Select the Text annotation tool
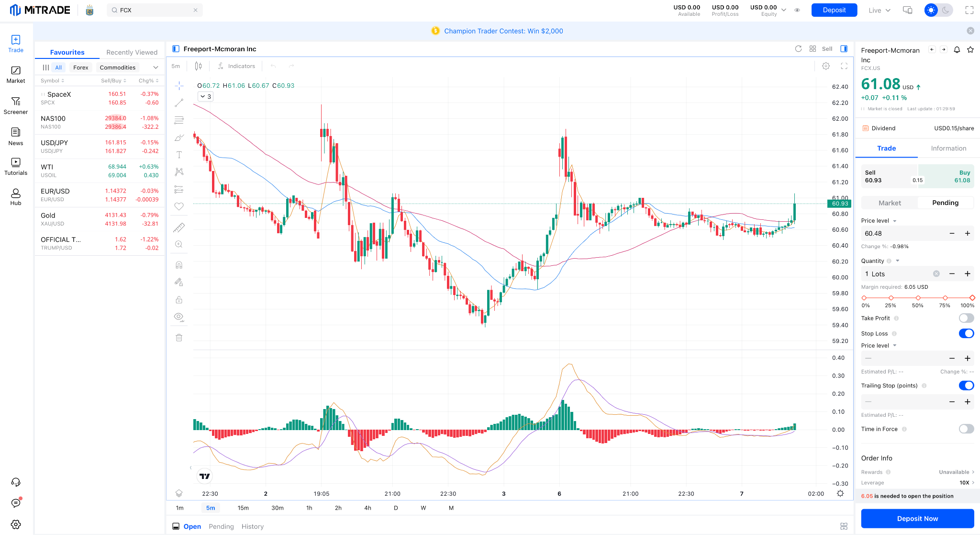Screen dimensions: 980x535 pyautogui.click(x=179, y=155)
